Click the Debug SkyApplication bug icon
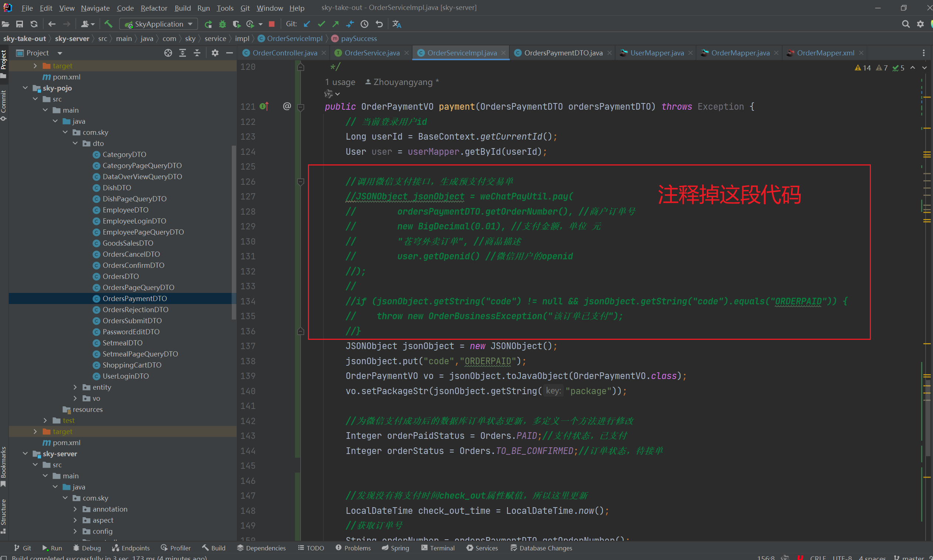This screenshot has height=560, width=933. (x=223, y=24)
